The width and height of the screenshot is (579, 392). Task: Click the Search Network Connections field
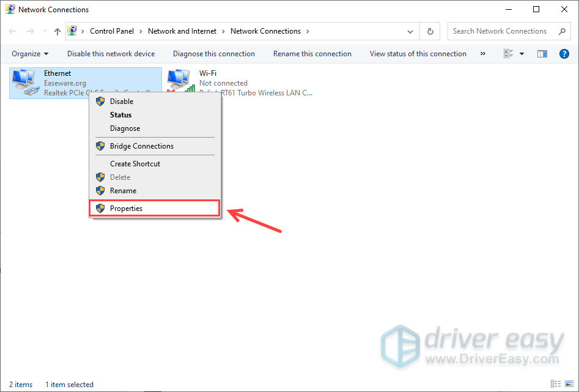tap(501, 31)
